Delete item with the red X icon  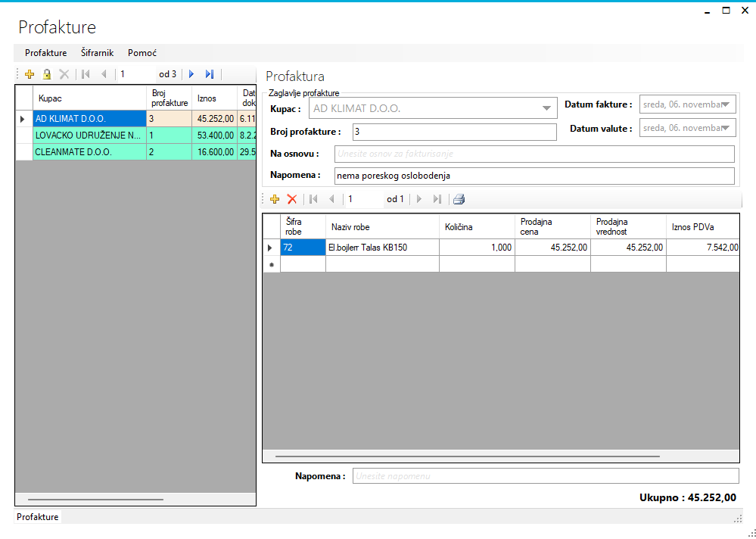292,199
